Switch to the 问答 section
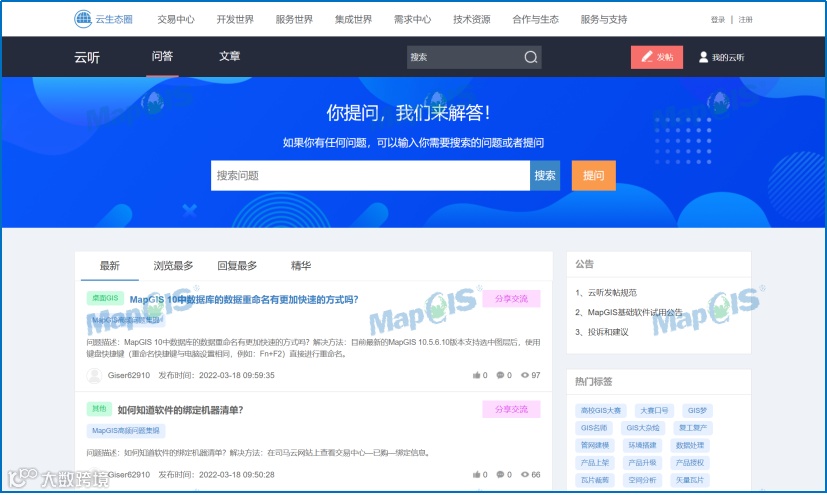Viewport: 827px width, 495px height. (x=162, y=56)
